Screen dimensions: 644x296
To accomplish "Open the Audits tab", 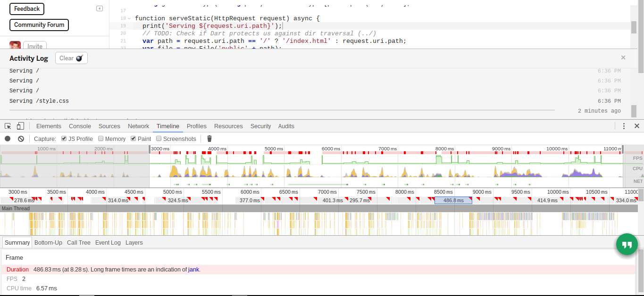I will (286, 126).
